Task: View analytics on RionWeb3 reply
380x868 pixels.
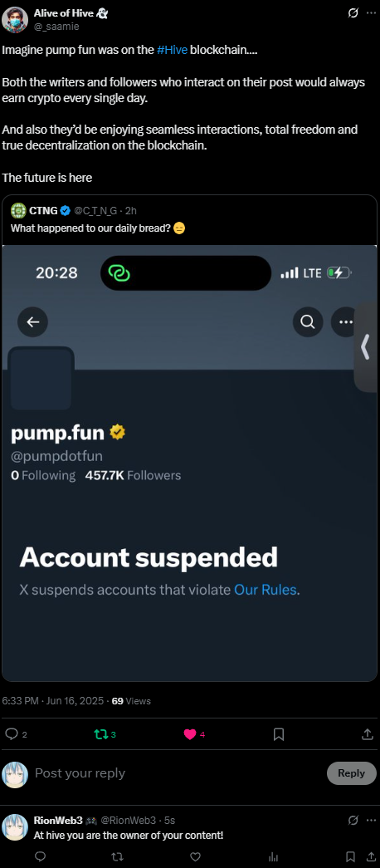Action: click(273, 856)
